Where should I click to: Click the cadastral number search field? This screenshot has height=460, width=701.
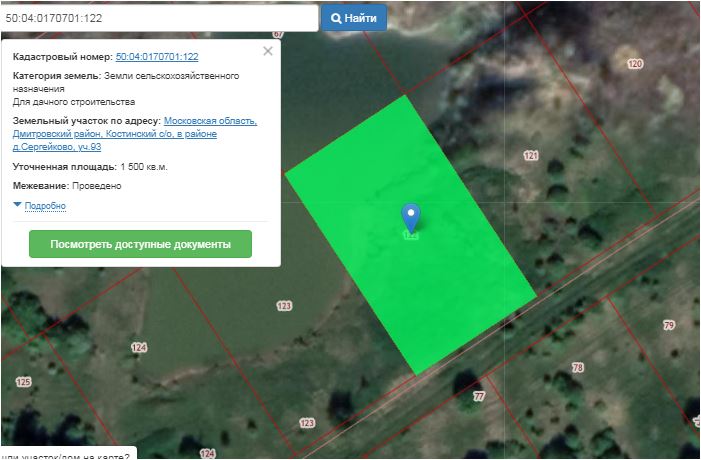pos(160,18)
